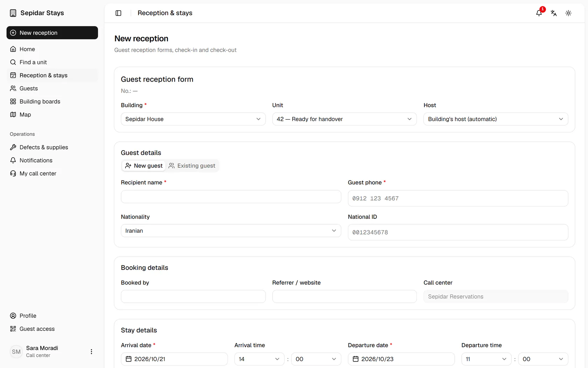Screen dimensions: 588x368
Task: Click the Guest access QR code icon
Action: pyautogui.click(x=13, y=329)
